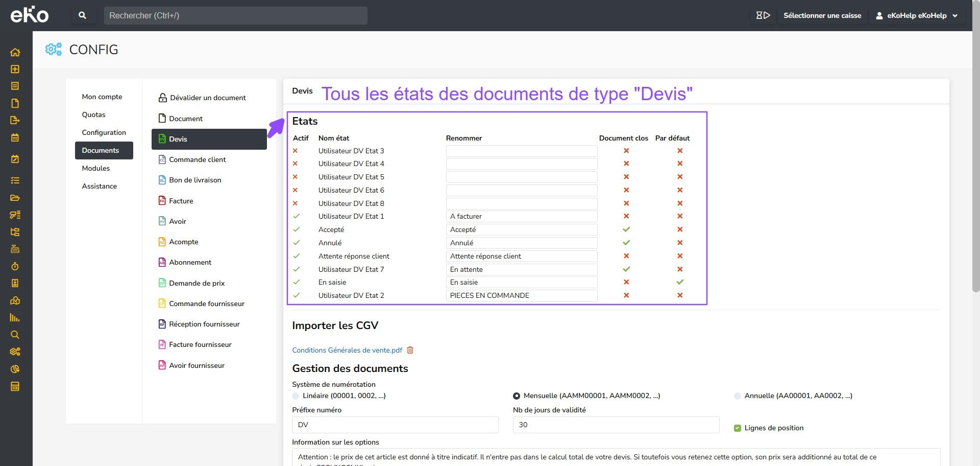Screen dimensions: 980x466
Task: Expand the eKoHelp user account dropdown
Action: [x=917, y=15]
